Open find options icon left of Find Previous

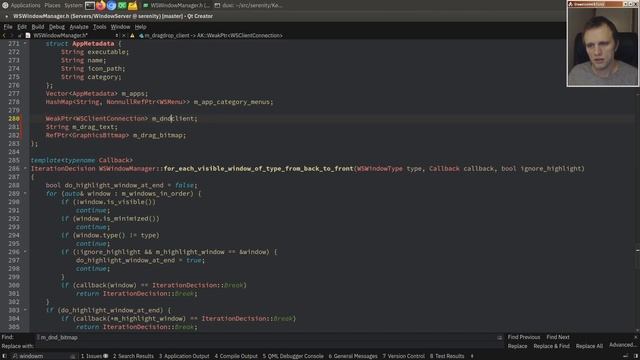500,338
